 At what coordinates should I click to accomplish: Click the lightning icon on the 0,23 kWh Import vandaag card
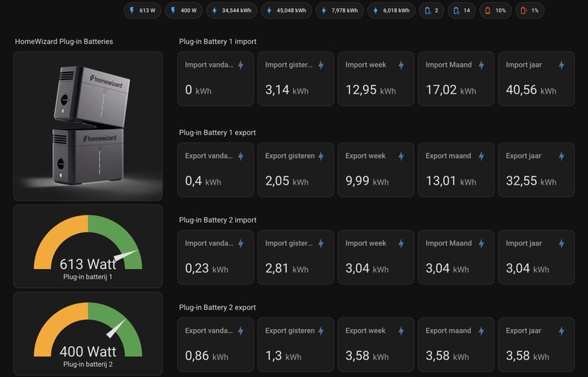[241, 244]
